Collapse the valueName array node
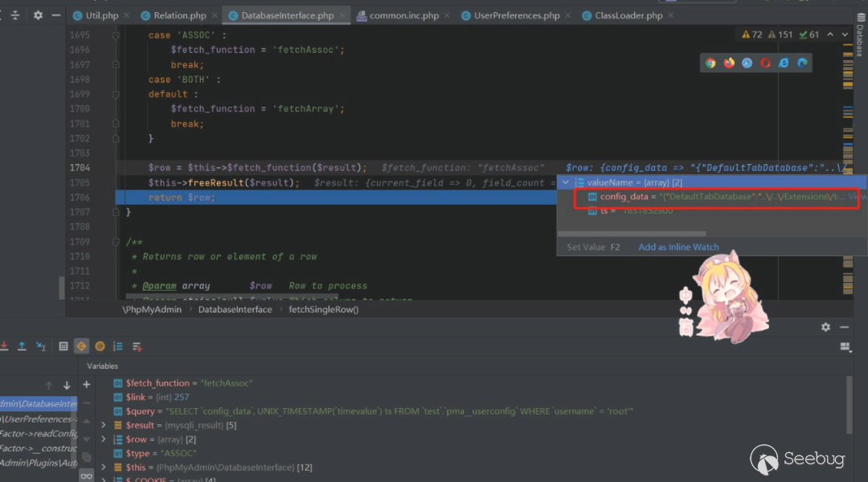The width and height of the screenshot is (868, 482). (565, 182)
